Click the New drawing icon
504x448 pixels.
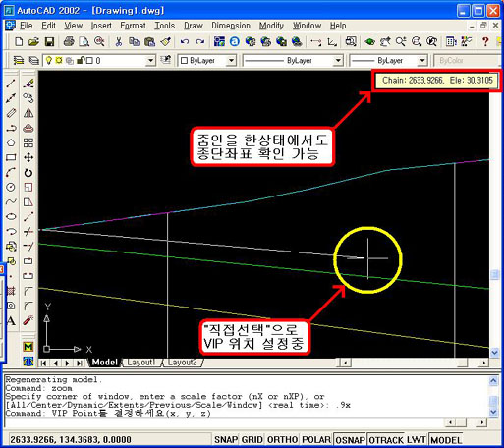pos(19,42)
